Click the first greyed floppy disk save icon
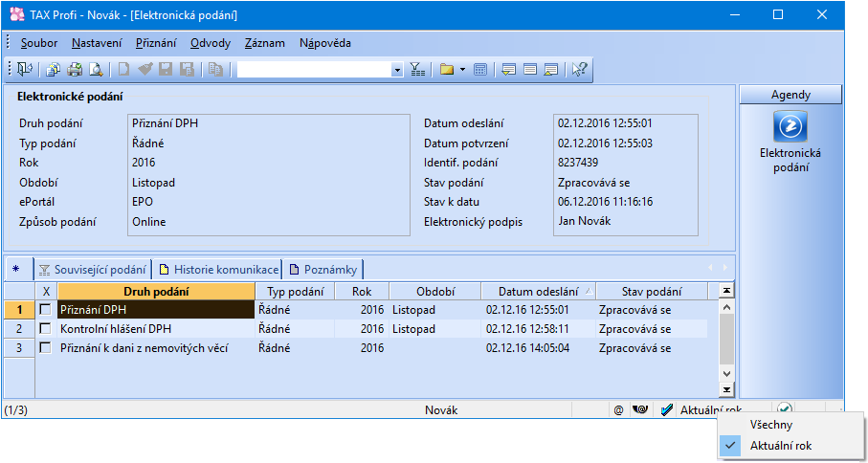The image size is (868, 463). (166, 69)
